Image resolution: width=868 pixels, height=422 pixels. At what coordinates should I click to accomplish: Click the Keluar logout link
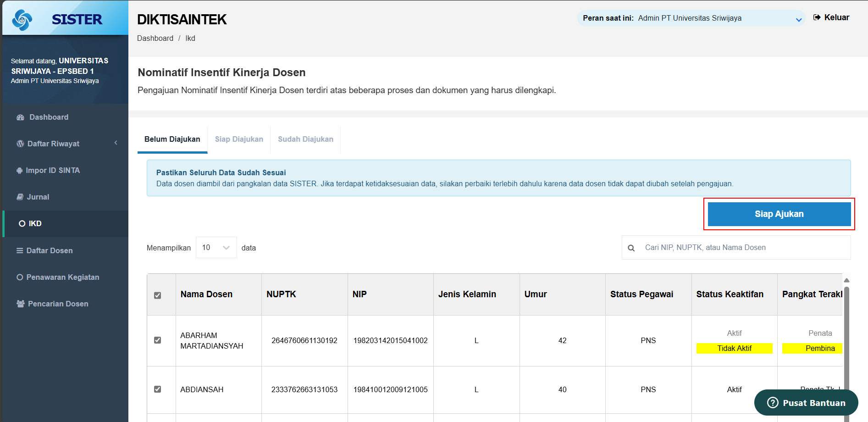click(831, 17)
